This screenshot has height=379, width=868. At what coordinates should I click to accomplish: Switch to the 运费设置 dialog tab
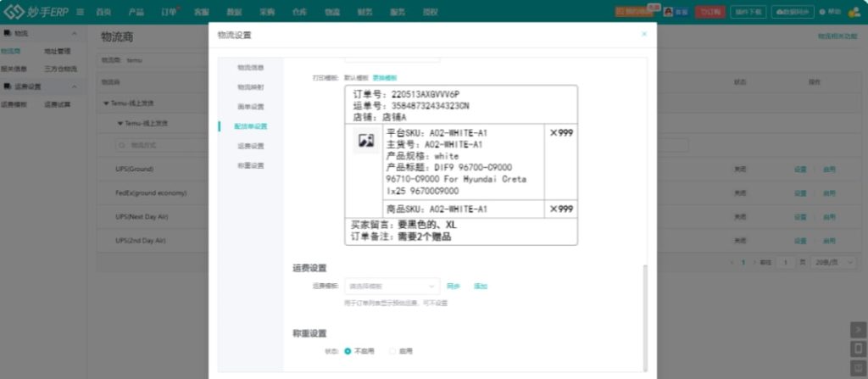coord(251,146)
